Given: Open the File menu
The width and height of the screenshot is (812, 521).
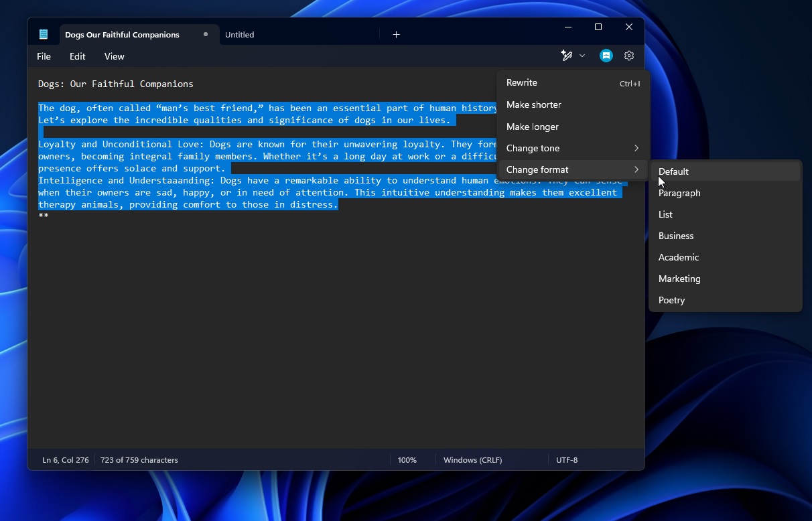Looking at the screenshot, I should pyautogui.click(x=44, y=56).
